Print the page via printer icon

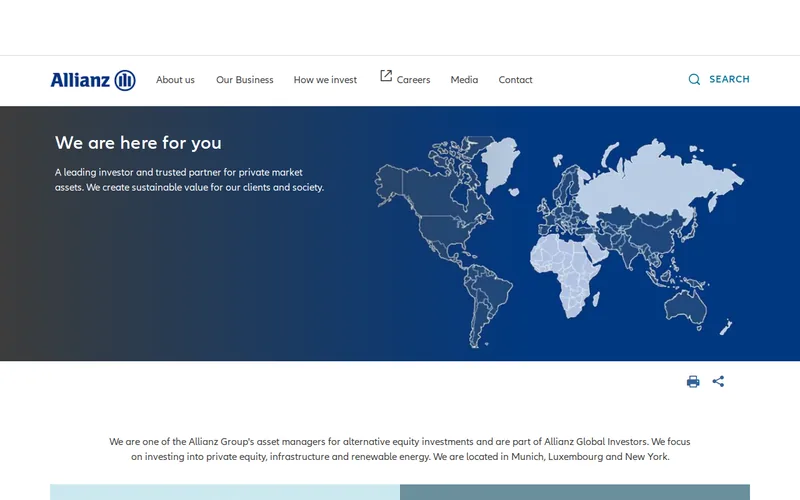point(693,382)
